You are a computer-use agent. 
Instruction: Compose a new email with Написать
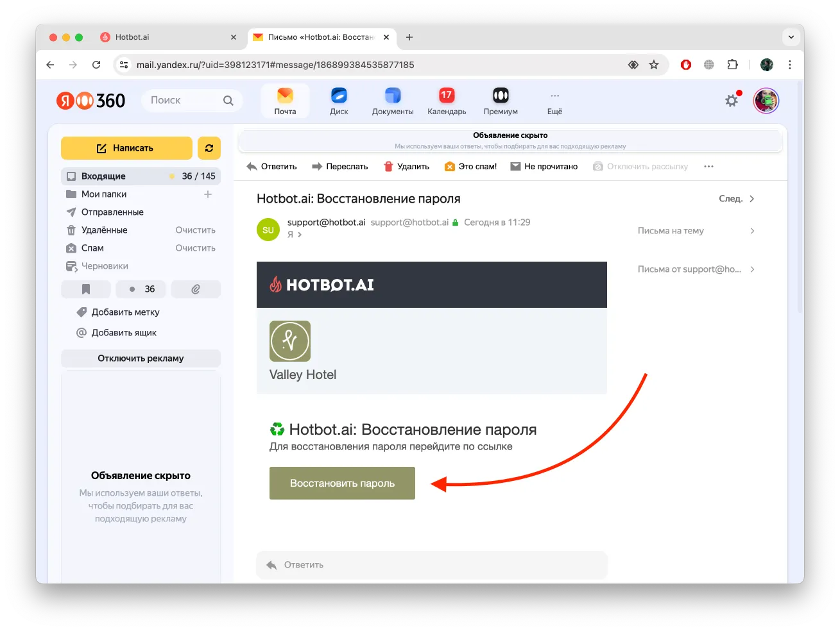tap(126, 148)
